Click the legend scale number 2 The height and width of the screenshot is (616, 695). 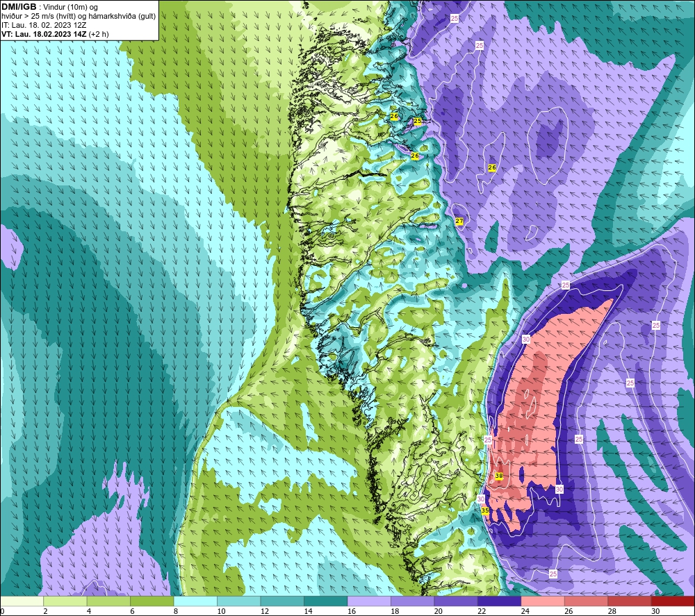pyautogui.click(x=46, y=611)
